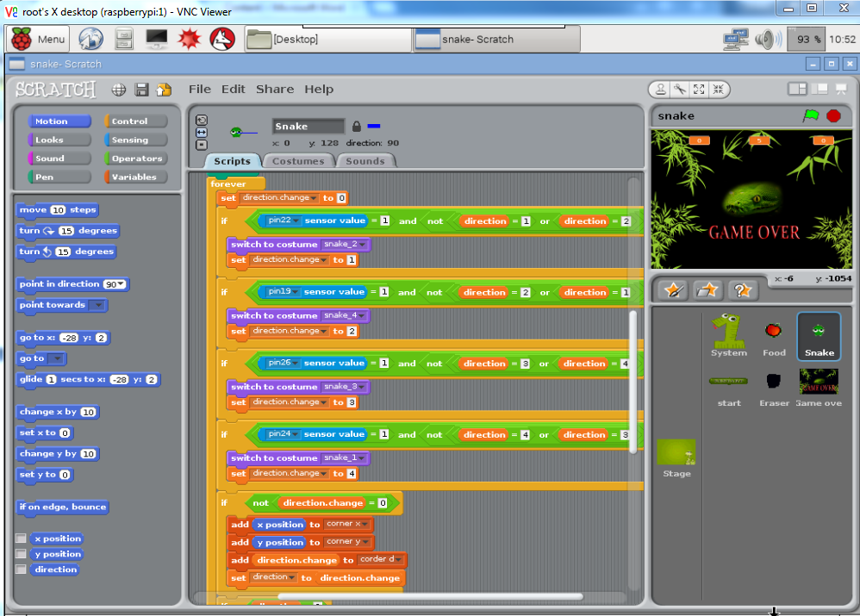Open the go to target dropdown
The image size is (860, 616).
point(57,358)
